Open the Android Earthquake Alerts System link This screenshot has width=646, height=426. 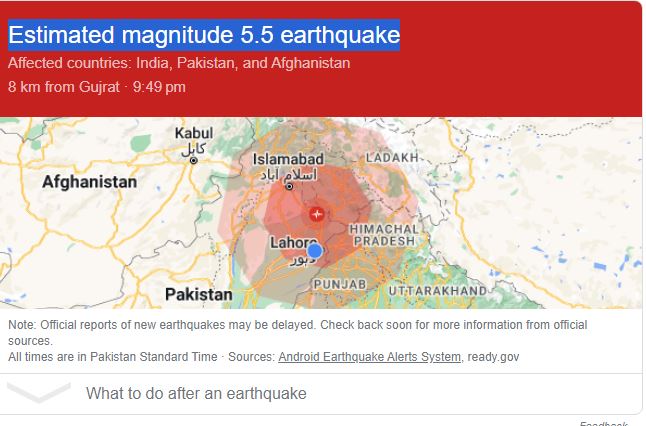click(370, 356)
